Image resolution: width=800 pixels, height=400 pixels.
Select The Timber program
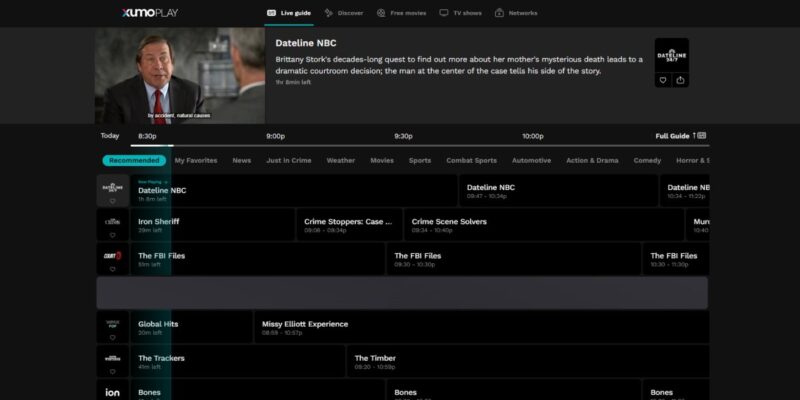528,361
